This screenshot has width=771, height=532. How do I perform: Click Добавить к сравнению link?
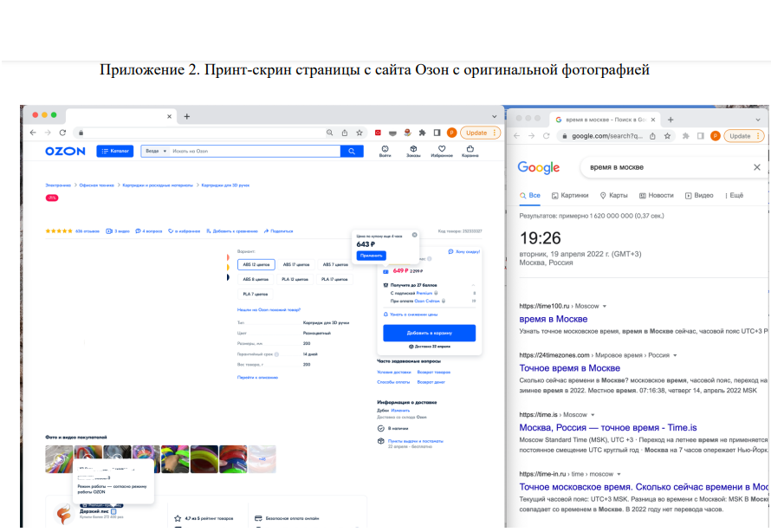coord(232,231)
